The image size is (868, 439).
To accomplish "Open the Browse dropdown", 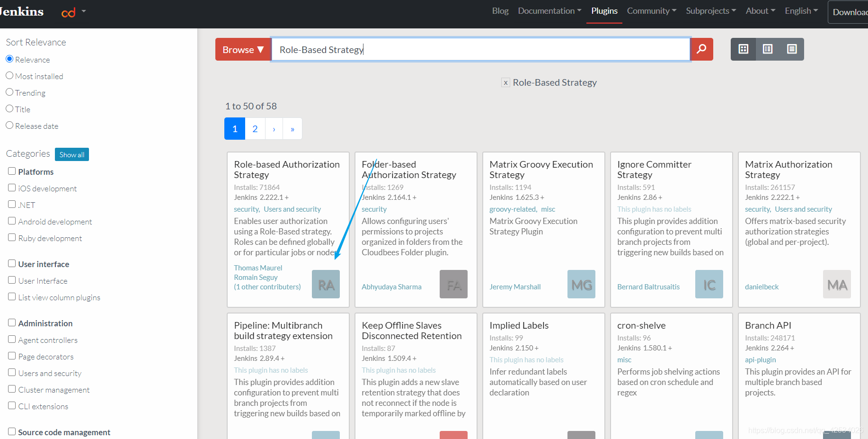I will pos(243,49).
